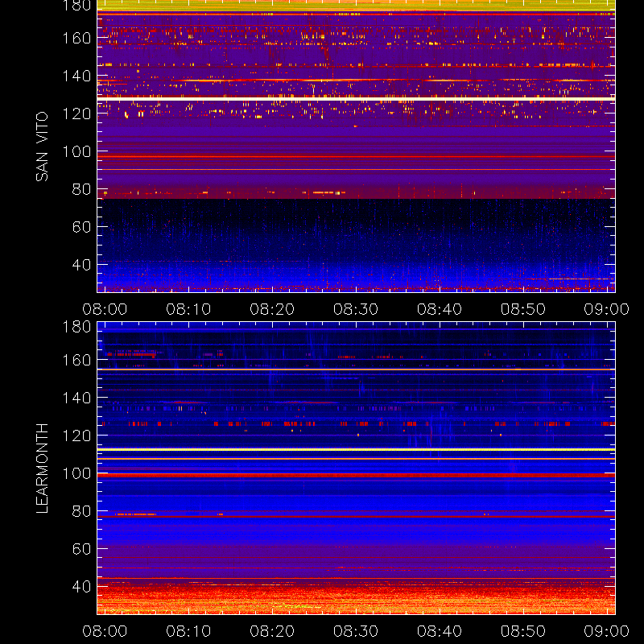Click the 08:30 time label under San Vito plot
The image size is (644, 644).
[x=356, y=309]
